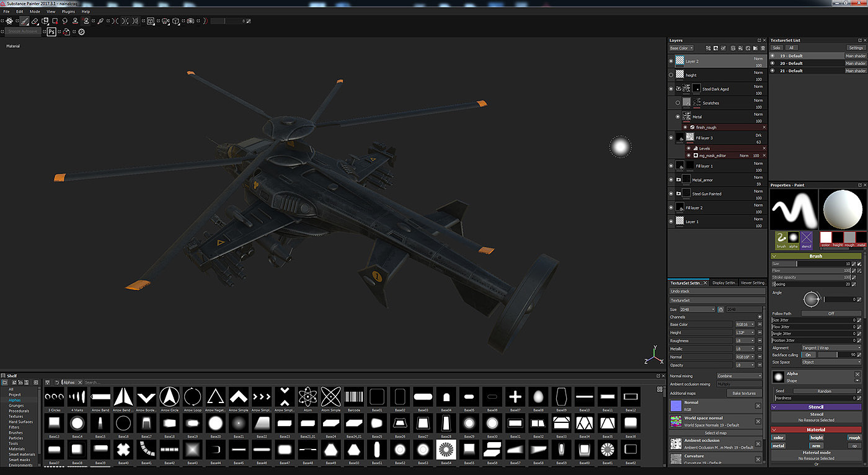Hide the Fill layer 3 layer
The height and width of the screenshot is (475, 868).
[671, 138]
